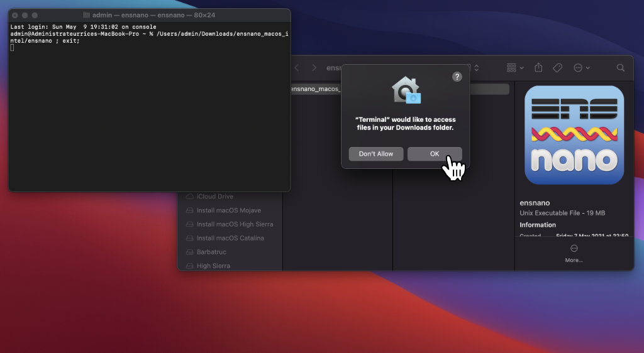Click inside the Terminal command area
The width and height of the screenshot is (644, 353).
150,107
